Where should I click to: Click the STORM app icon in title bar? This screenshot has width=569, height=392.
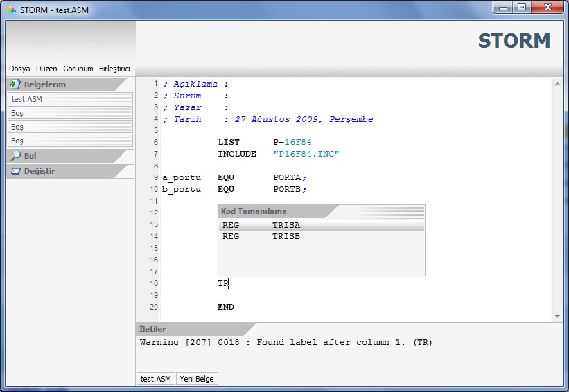(10, 10)
